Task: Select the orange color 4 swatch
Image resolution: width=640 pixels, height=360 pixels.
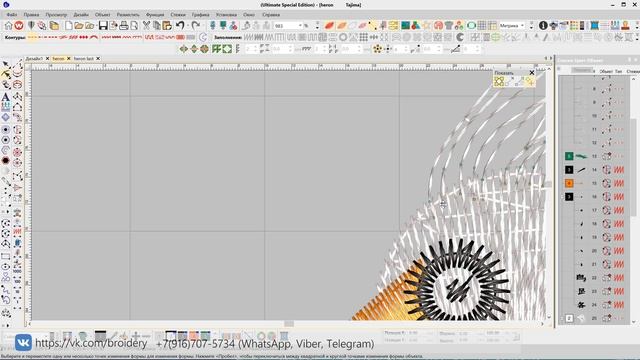Action: coord(569,183)
